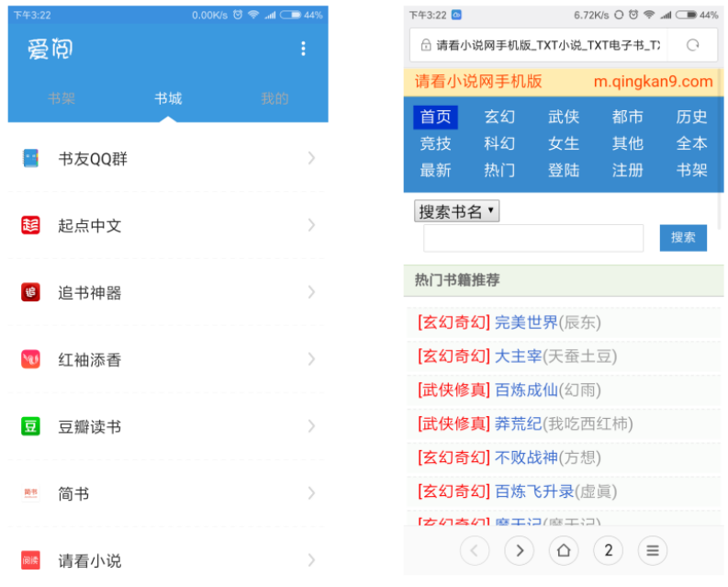
Task: Expand the 豆瓣读书 row chevron
Action: click(x=311, y=426)
